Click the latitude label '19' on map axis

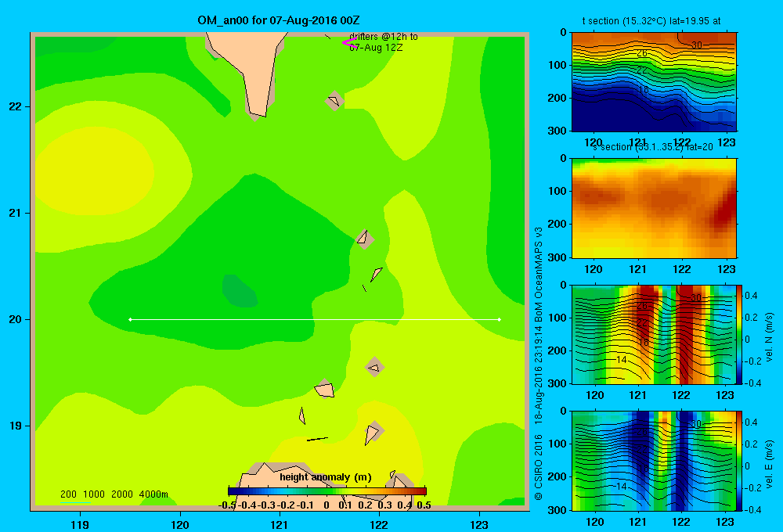click(x=16, y=426)
